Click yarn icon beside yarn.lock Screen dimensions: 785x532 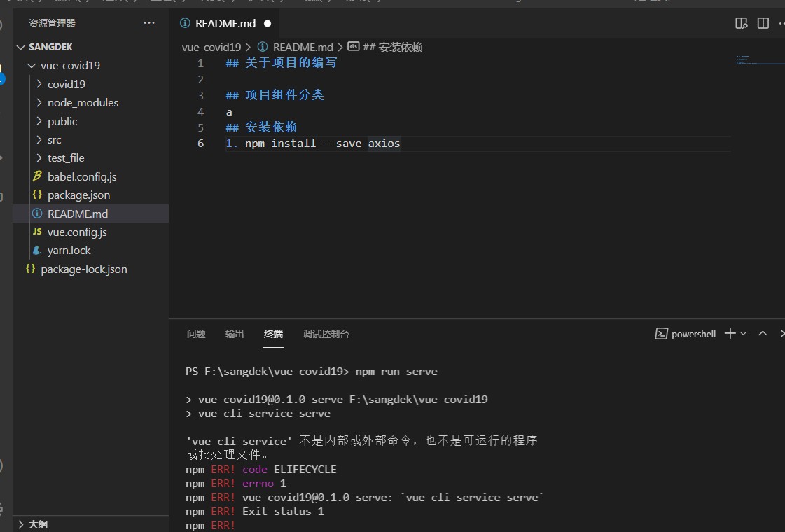tap(36, 250)
